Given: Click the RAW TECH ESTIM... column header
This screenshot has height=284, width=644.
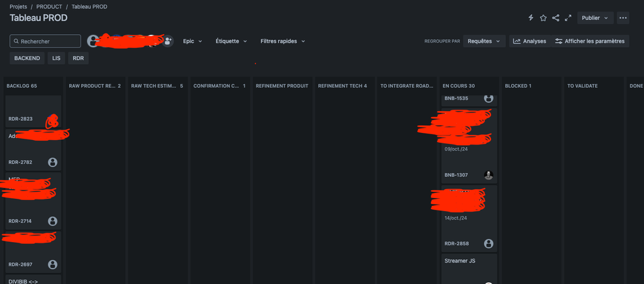Looking at the screenshot, I should [x=157, y=86].
